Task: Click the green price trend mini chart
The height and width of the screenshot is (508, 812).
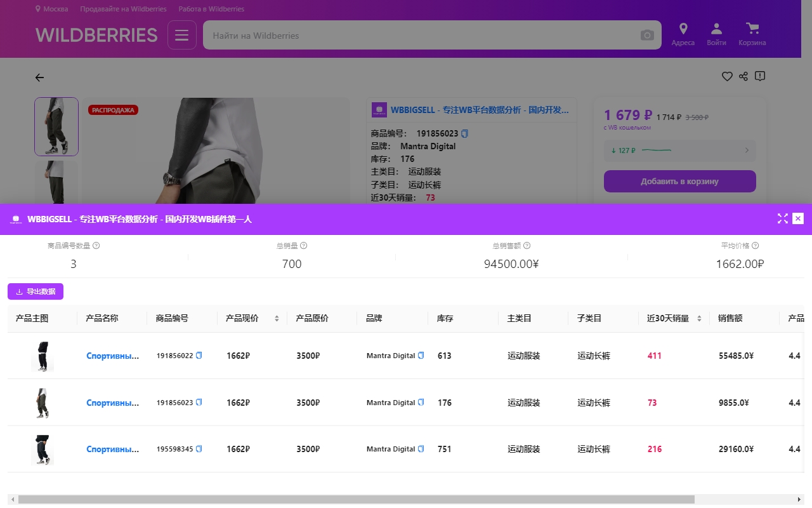Action: pos(657,150)
